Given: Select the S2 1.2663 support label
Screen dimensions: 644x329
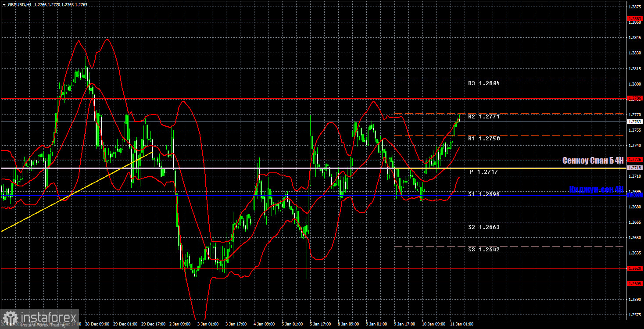Looking at the screenshot, I should (483, 227).
